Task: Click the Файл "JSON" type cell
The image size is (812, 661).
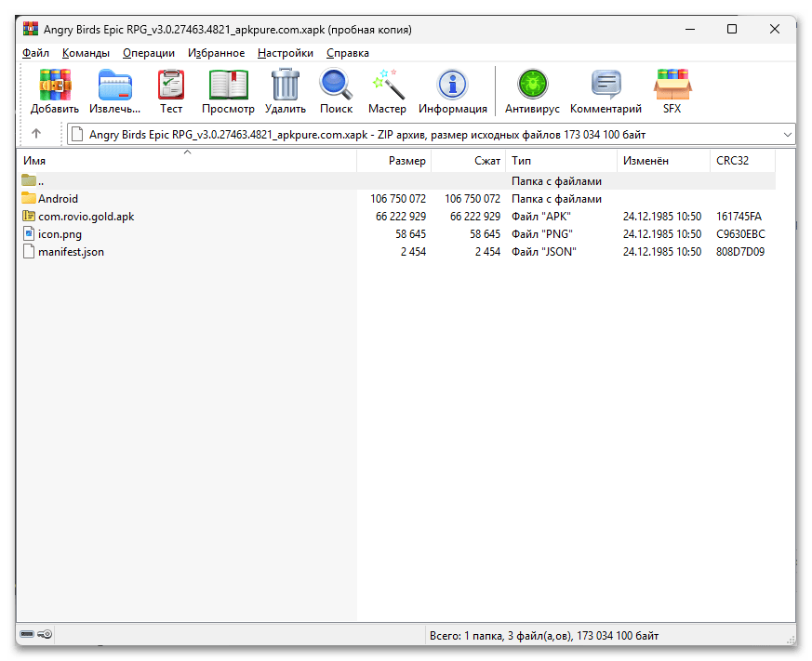Action: click(x=544, y=252)
